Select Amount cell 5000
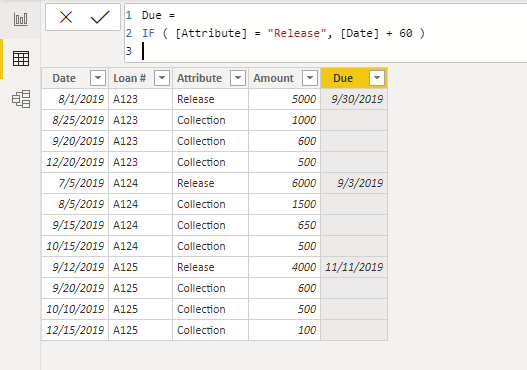The width and height of the screenshot is (527, 370). [284, 99]
